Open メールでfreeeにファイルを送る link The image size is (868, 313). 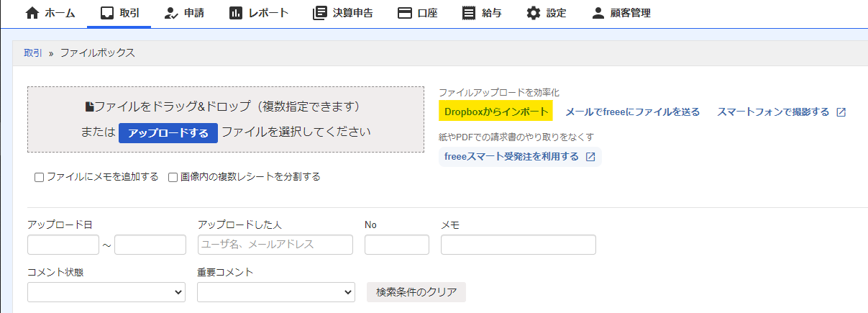pyautogui.click(x=632, y=112)
